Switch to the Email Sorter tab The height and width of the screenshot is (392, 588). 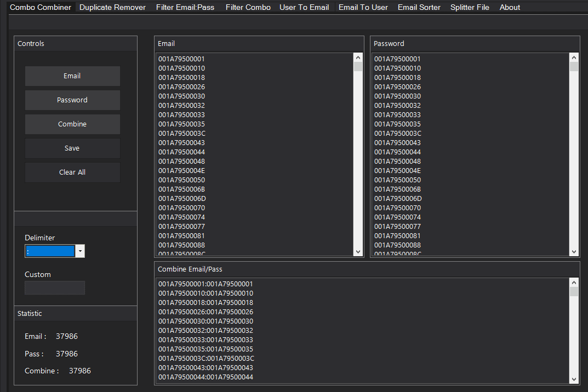click(x=419, y=7)
